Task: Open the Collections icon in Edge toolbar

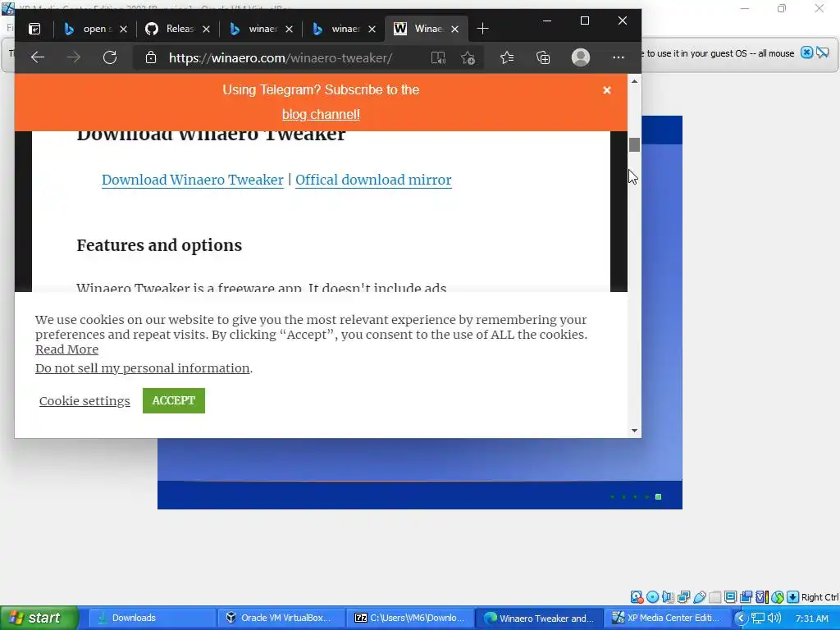Action: [x=543, y=57]
